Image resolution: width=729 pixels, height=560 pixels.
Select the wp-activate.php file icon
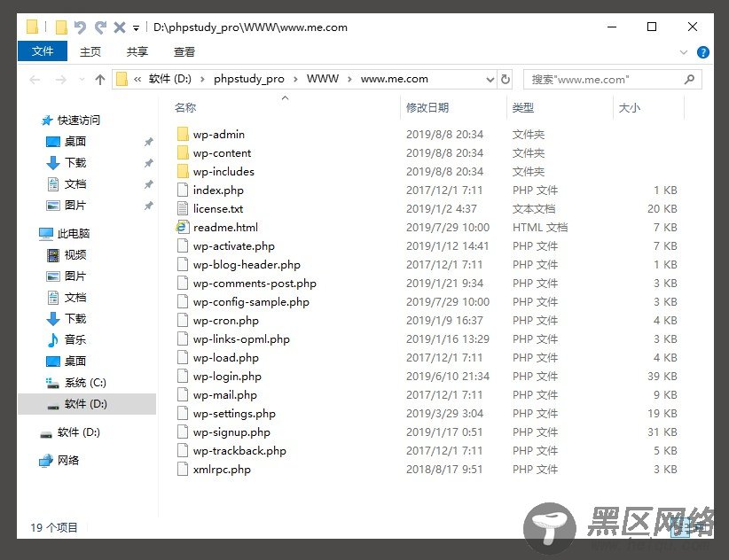tap(183, 245)
